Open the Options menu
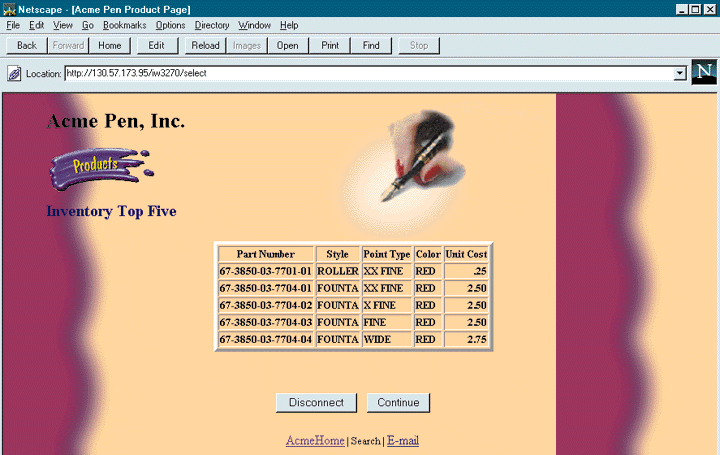 point(170,25)
